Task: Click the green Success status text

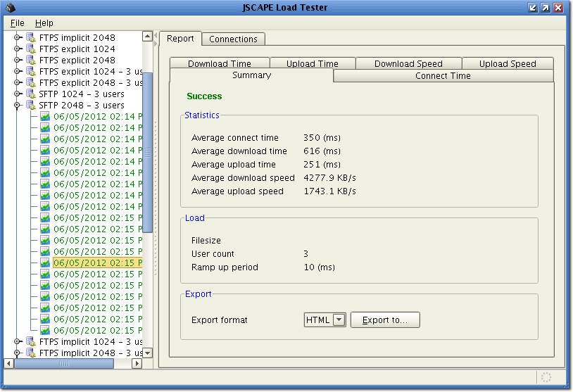Action: tap(204, 96)
